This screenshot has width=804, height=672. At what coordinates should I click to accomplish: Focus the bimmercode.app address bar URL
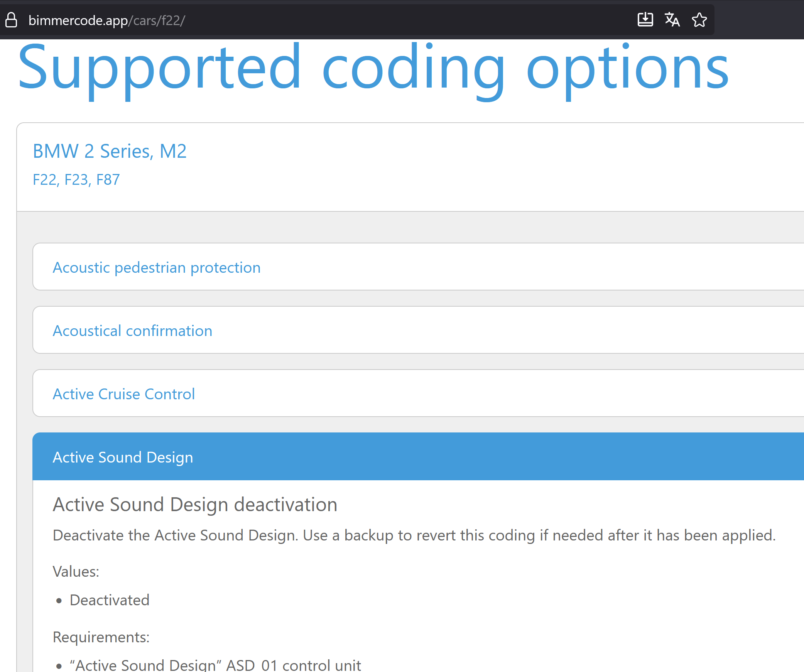coord(107,20)
